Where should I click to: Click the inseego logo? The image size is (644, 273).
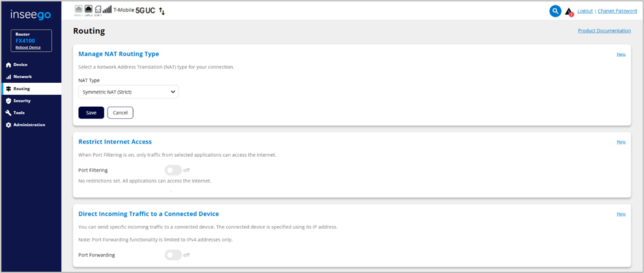(x=31, y=13)
